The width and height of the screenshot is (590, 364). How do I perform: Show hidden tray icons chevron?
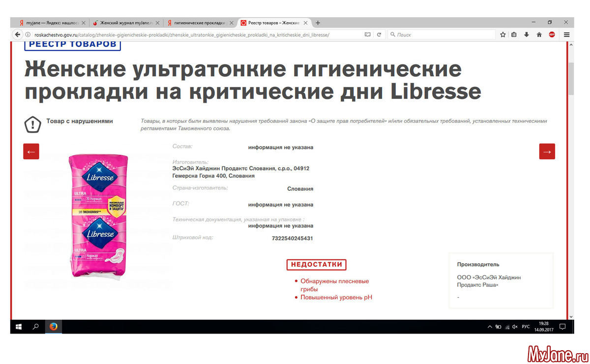(x=490, y=327)
